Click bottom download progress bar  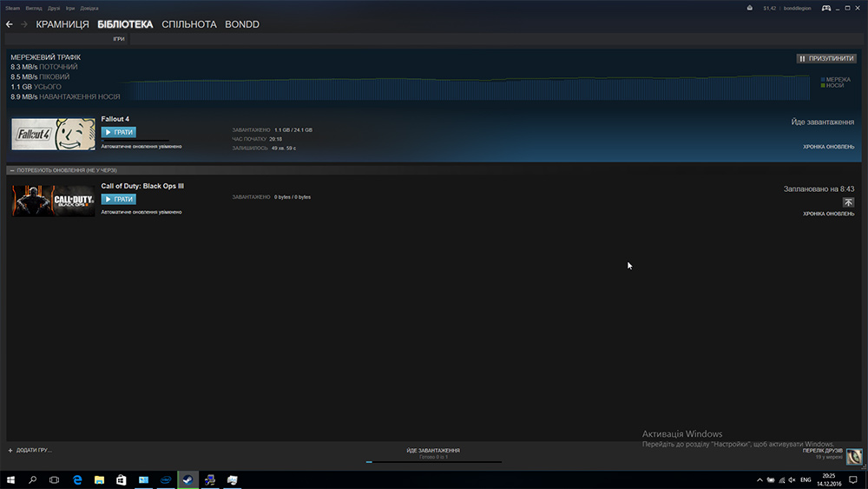[433, 462]
